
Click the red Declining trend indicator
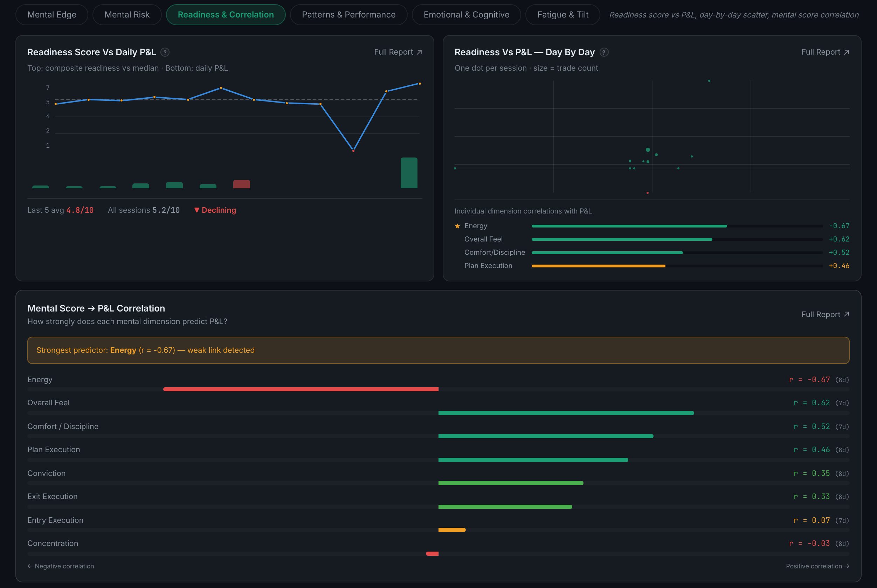tap(215, 210)
